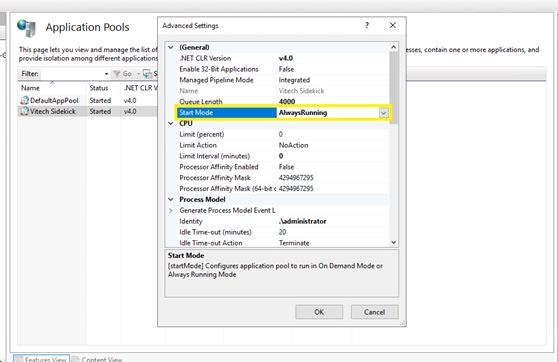Click the settings list scrollbar thumb
The image size is (558, 362).
tap(393, 87)
